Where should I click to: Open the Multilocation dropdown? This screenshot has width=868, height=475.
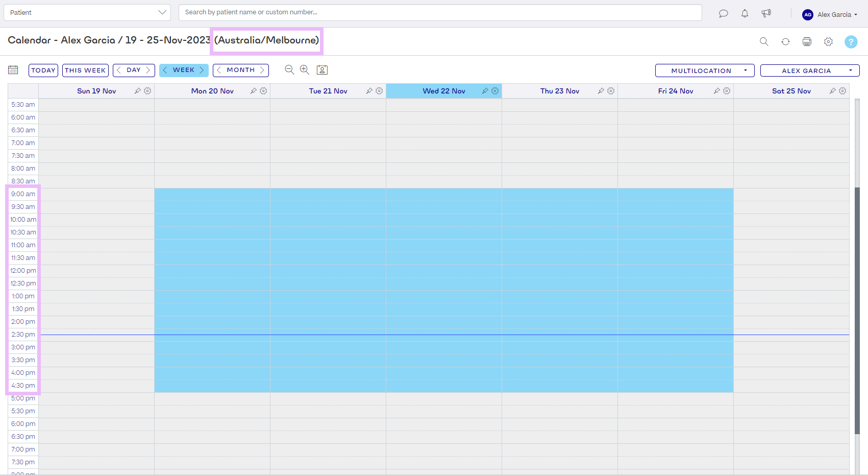pyautogui.click(x=705, y=70)
